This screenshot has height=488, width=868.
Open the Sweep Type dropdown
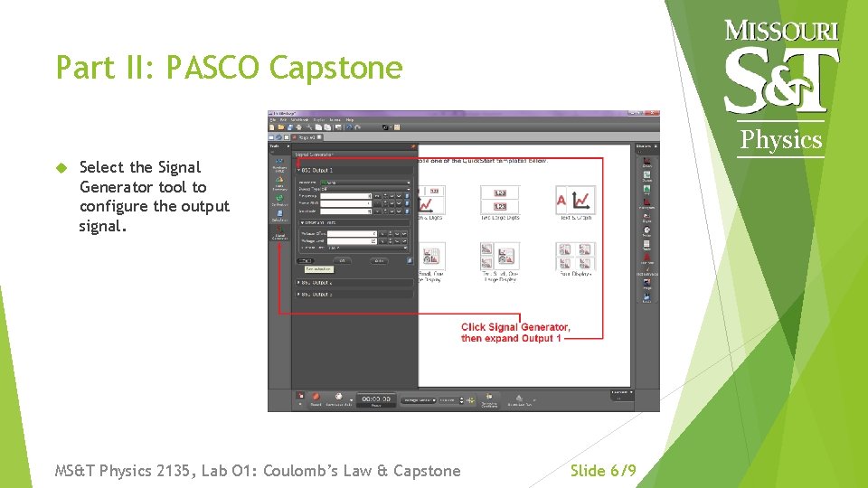364,189
